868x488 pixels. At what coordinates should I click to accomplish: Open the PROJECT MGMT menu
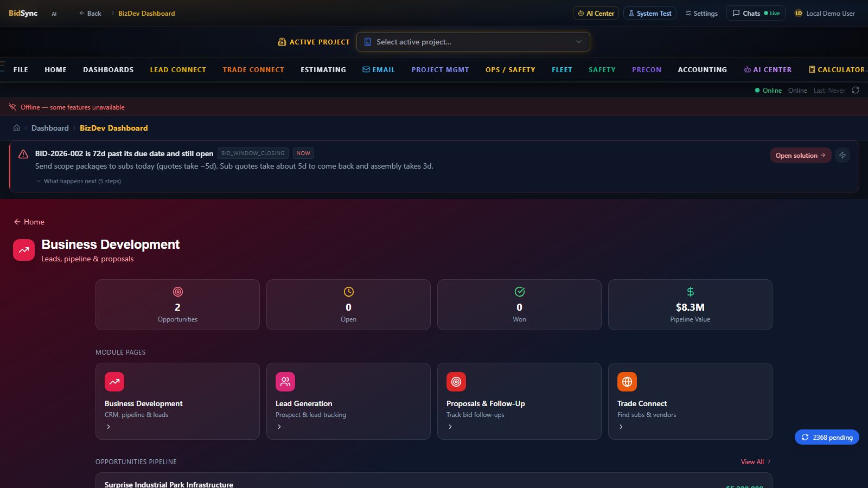point(440,69)
